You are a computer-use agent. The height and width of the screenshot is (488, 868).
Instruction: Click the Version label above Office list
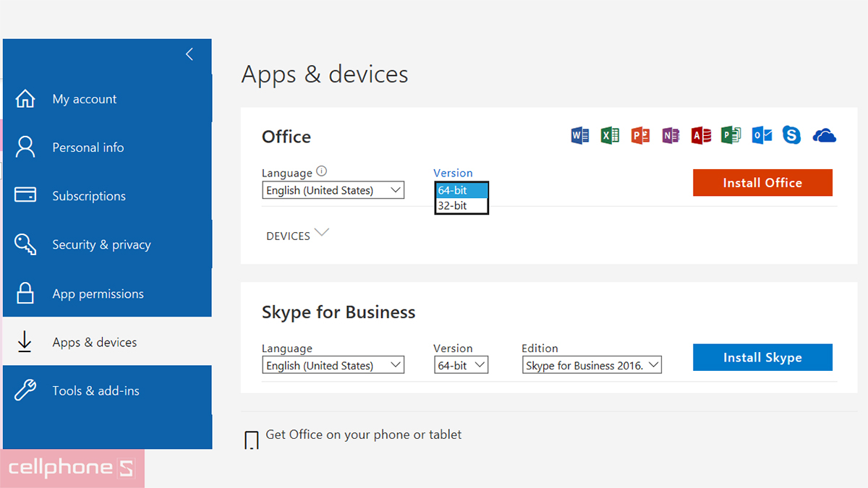point(453,173)
